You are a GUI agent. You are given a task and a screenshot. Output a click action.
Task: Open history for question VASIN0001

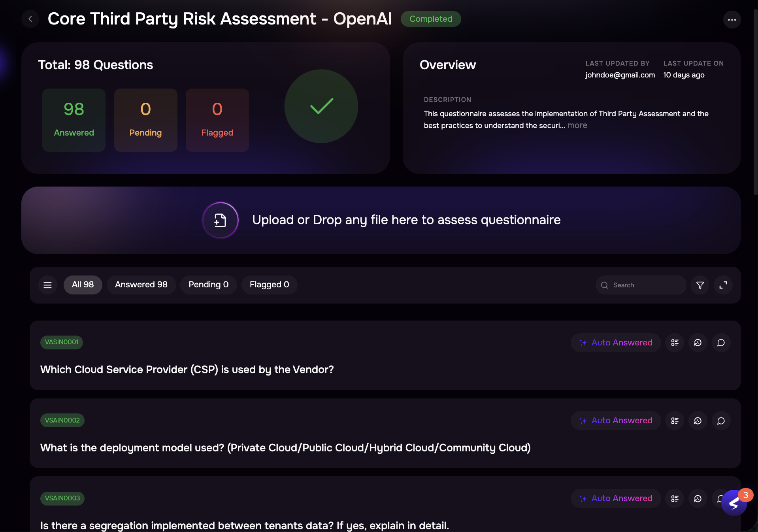pyautogui.click(x=698, y=343)
